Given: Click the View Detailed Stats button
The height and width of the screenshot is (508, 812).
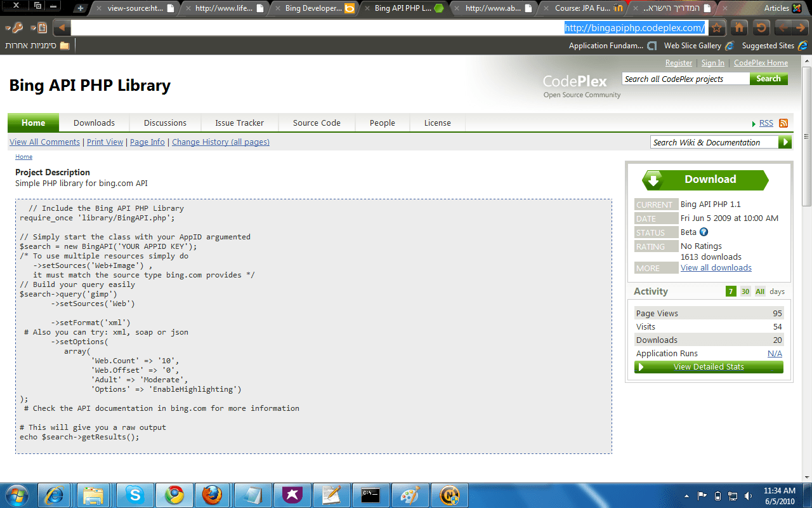Looking at the screenshot, I should point(709,367).
